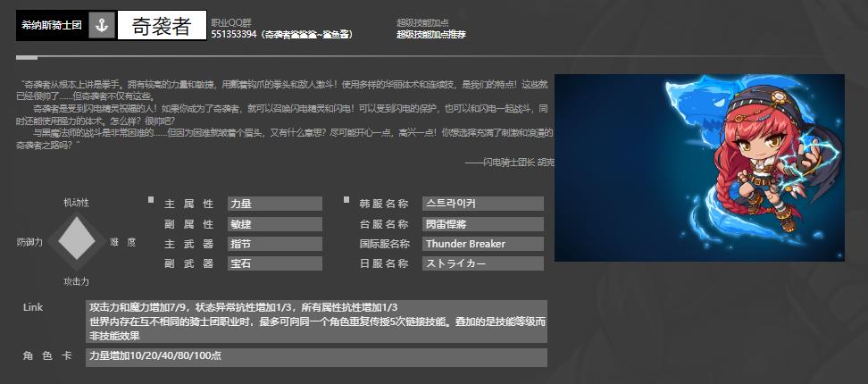The height and width of the screenshot is (384, 868).
Task: Click the Japanese name ストライカー
Action: pyautogui.click(x=483, y=263)
